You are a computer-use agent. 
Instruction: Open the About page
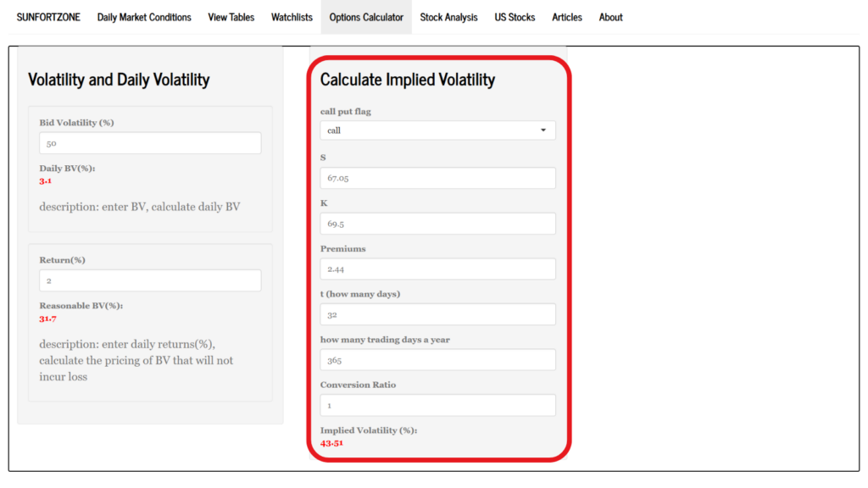pyautogui.click(x=610, y=16)
